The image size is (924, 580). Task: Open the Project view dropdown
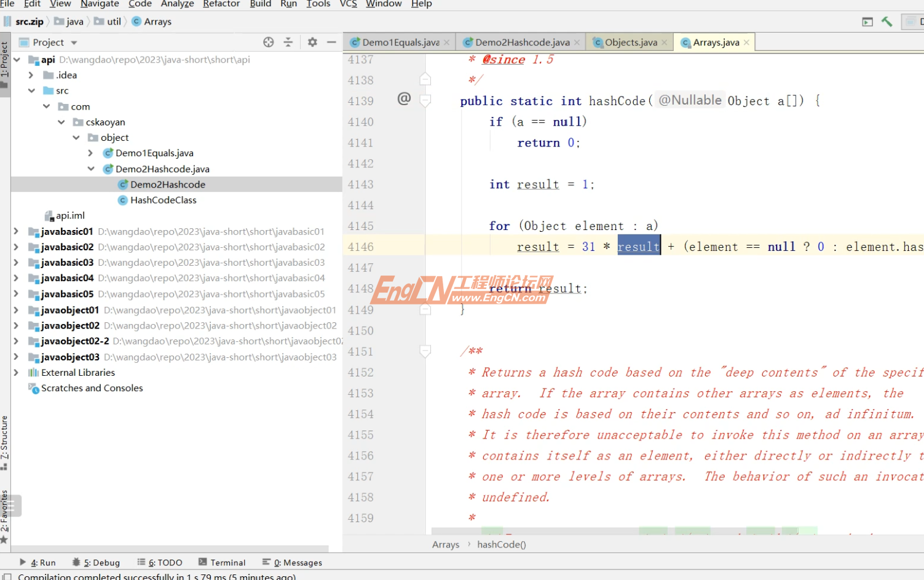point(74,42)
